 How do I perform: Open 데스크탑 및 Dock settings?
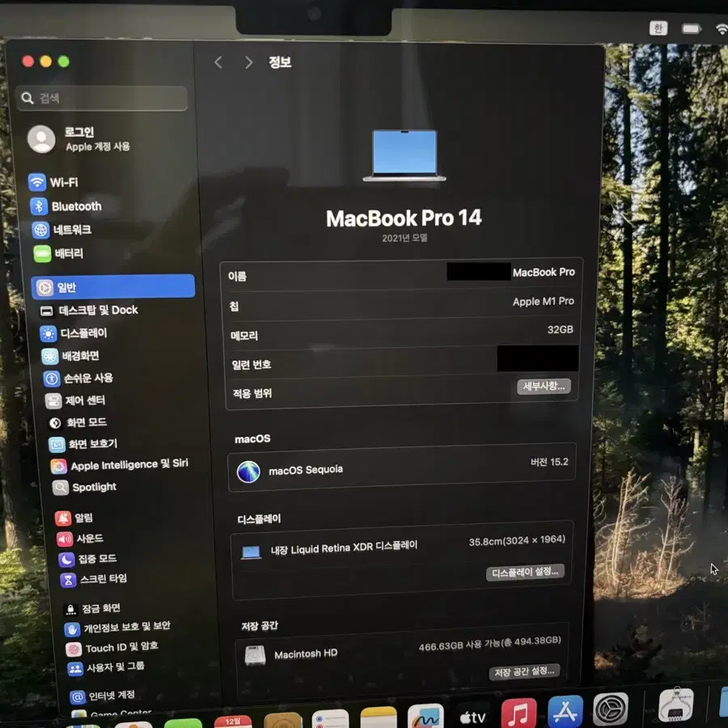(x=89, y=310)
